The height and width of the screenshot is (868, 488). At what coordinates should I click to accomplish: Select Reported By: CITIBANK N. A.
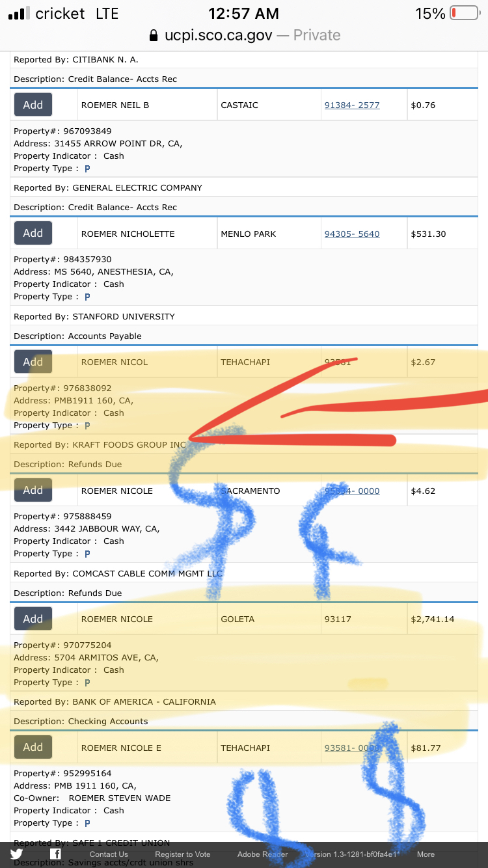coord(76,60)
